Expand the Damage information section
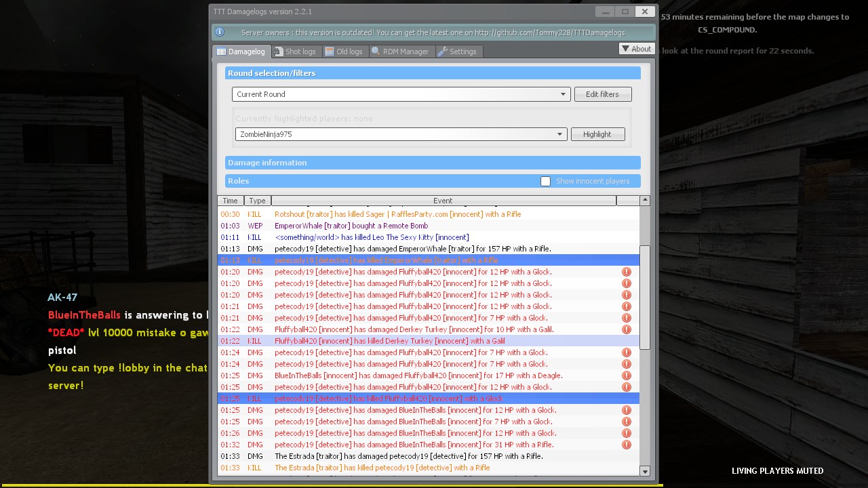The height and width of the screenshot is (488, 868). tap(432, 163)
